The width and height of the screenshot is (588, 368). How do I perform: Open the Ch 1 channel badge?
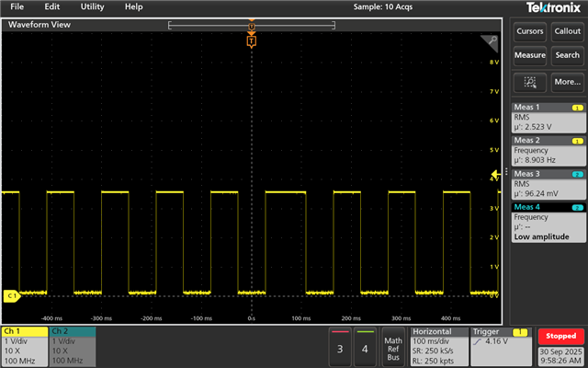25,346
